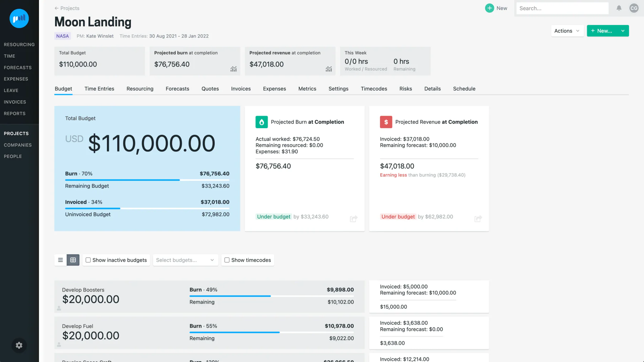Open the Schedule tab
Screen dimensions: 644x362
[464, 89]
